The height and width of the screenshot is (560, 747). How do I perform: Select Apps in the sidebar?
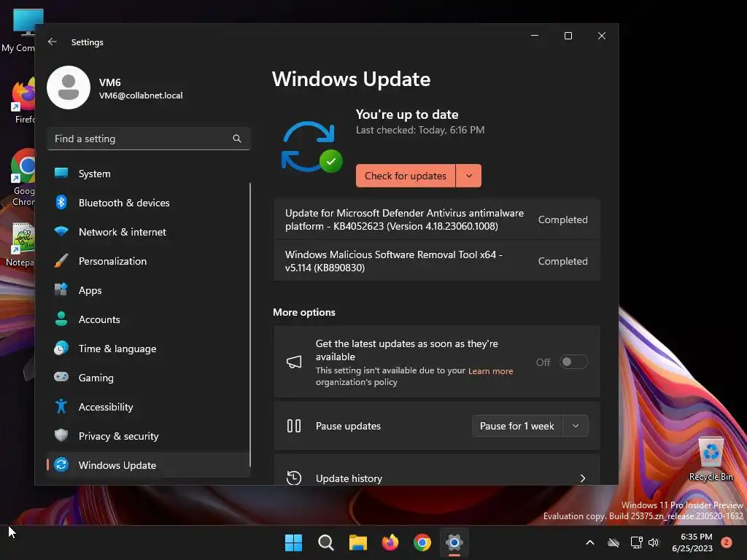[x=149, y=290]
